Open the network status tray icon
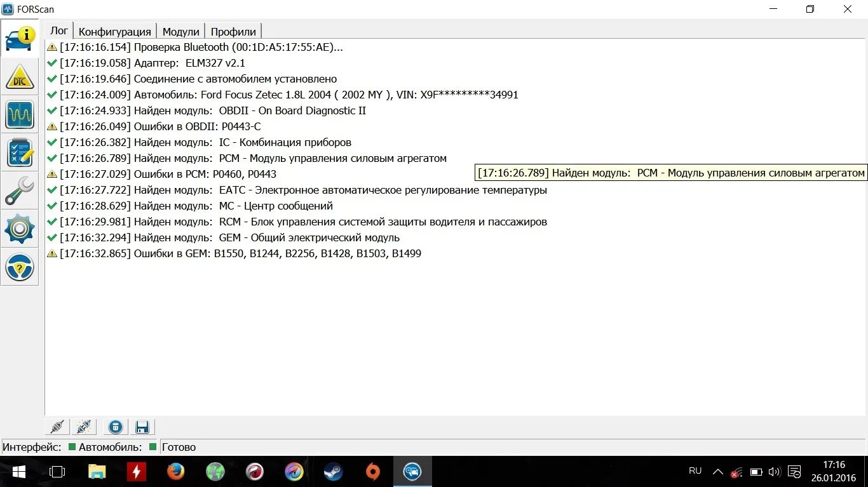The height and width of the screenshot is (487, 868). pyautogui.click(x=736, y=472)
